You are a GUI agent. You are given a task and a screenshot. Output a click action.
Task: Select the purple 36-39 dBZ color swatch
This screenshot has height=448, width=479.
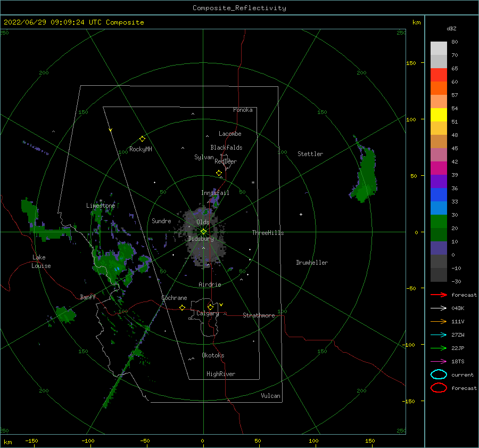click(439, 182)
